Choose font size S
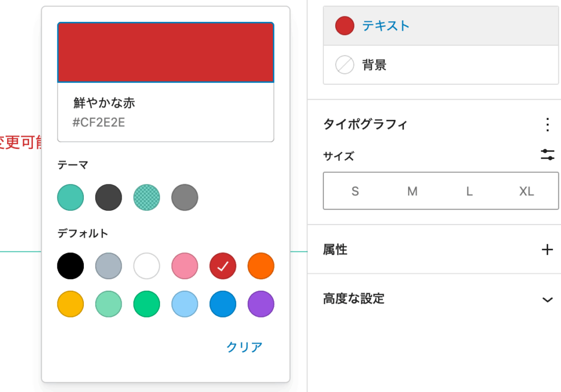The height and width of the screenshot is (392, 561). 355,191
